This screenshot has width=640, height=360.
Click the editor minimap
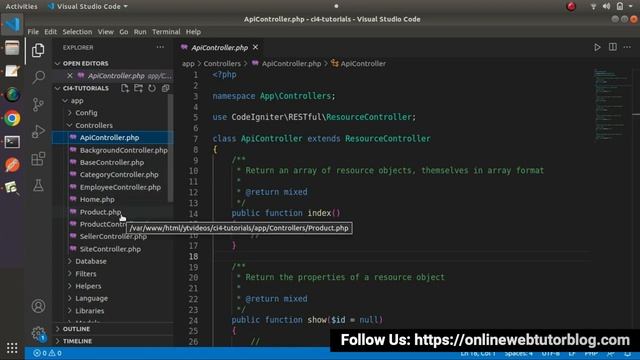click(x=611, y=105)
